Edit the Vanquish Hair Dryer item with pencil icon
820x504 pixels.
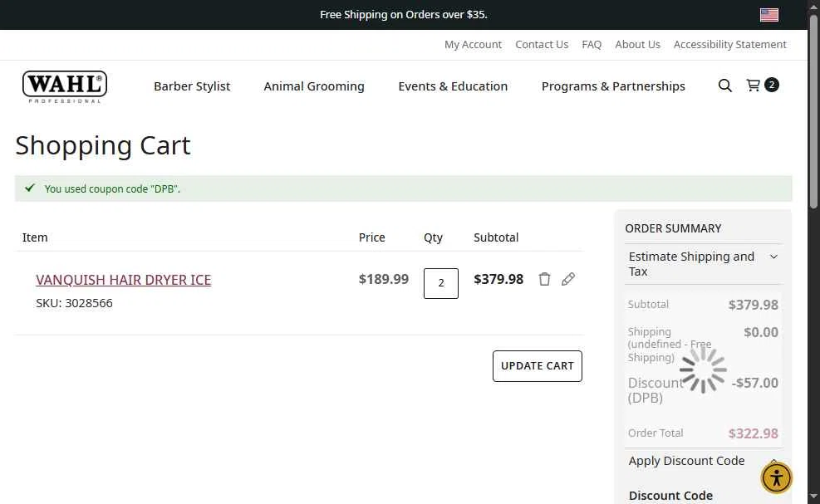568,279
